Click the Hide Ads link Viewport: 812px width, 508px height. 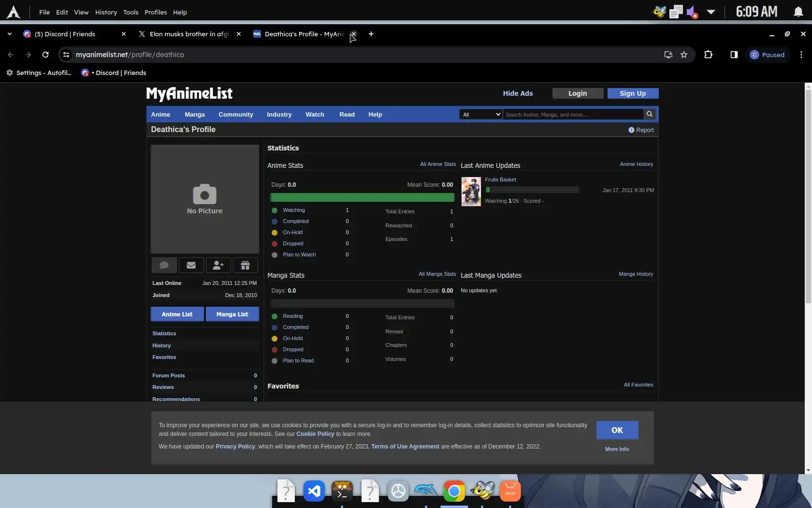tap(518, 93)
